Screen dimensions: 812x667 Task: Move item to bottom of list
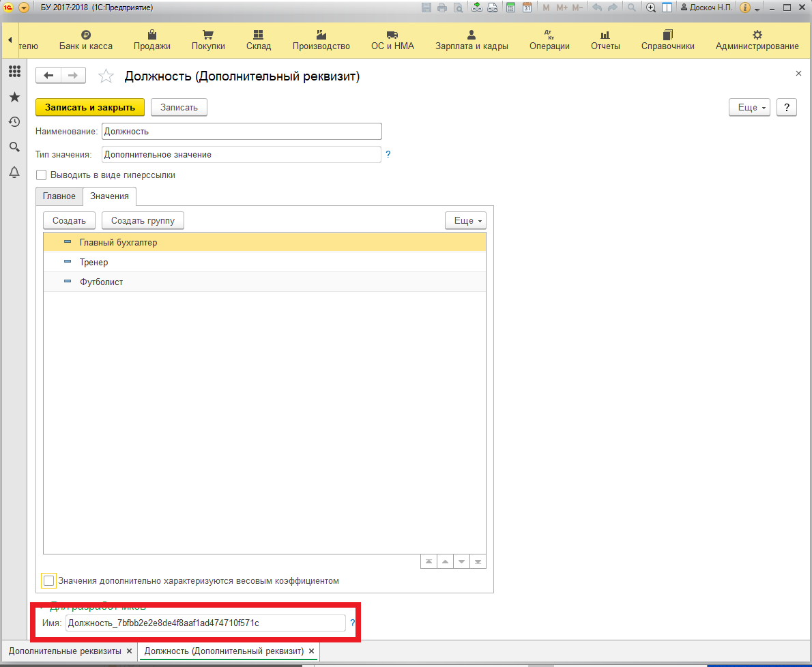(x=478, y=561)
